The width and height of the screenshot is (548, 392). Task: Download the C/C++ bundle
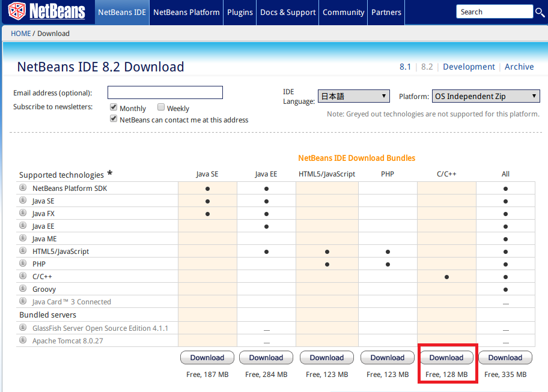pyautogui.click(x=446, y=358)
